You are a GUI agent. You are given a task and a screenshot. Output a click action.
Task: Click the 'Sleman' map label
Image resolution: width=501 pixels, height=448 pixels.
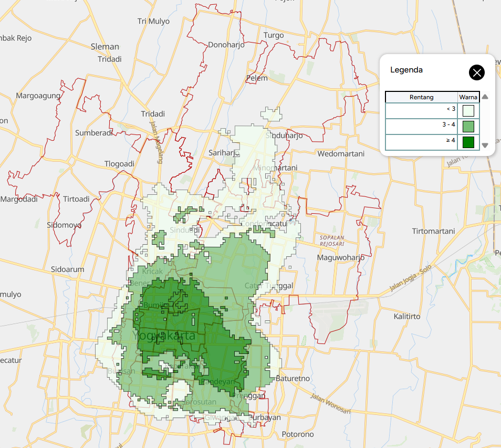(x=105, y=47)
